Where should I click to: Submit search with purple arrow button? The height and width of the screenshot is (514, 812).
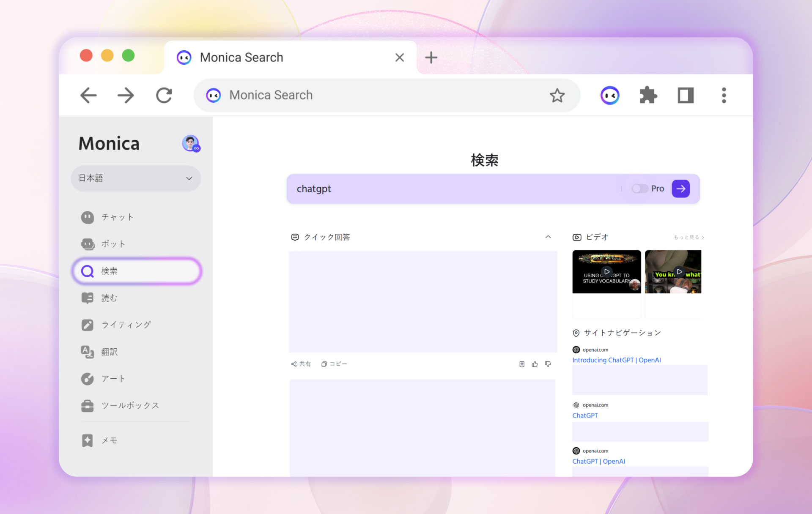pyautogui.click(x=680, y=189)
